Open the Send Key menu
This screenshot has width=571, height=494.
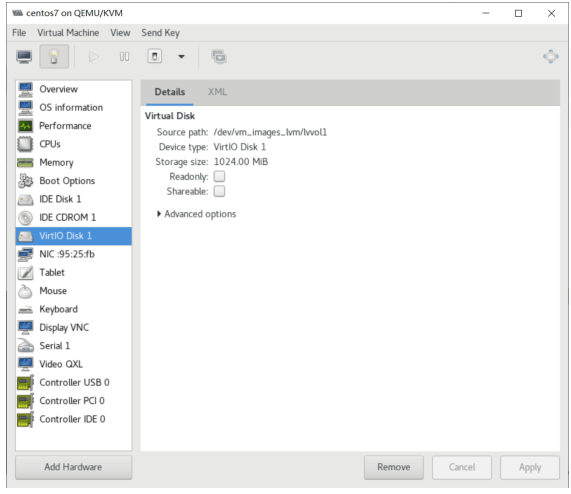pos(161,33)
